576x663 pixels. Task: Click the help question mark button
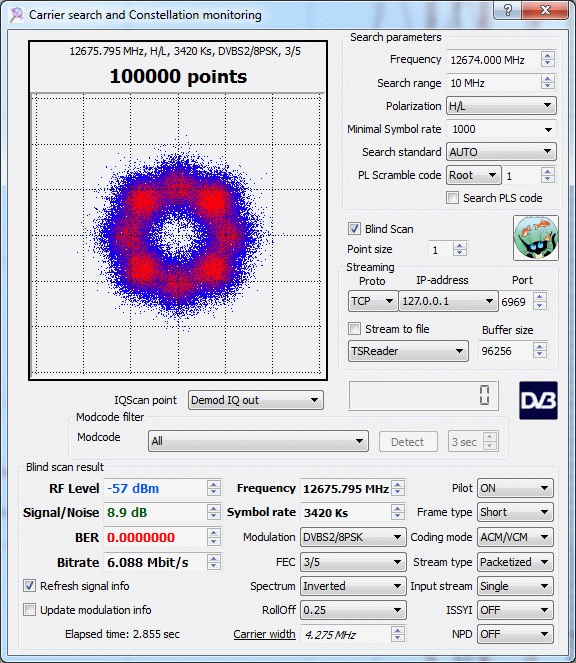click(507, 10)
